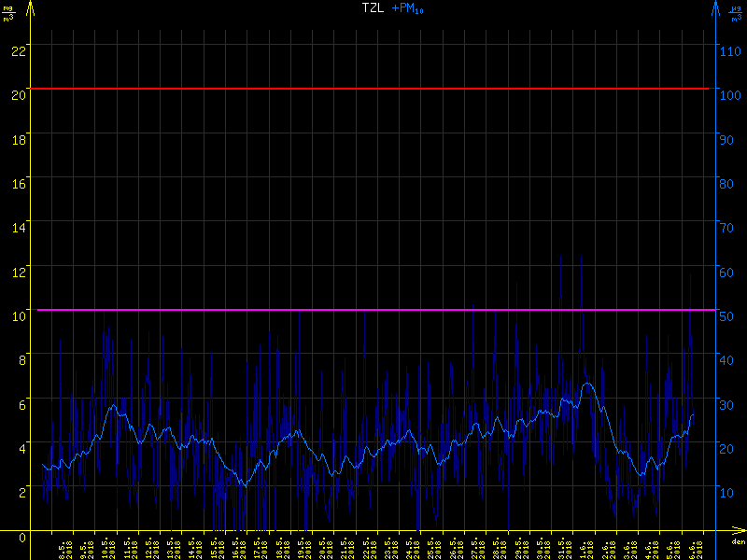Image resolution: width=747 pixels, height=560 pixels.
Task: Click the 'den' x-axis label
Action: point(737,543)
